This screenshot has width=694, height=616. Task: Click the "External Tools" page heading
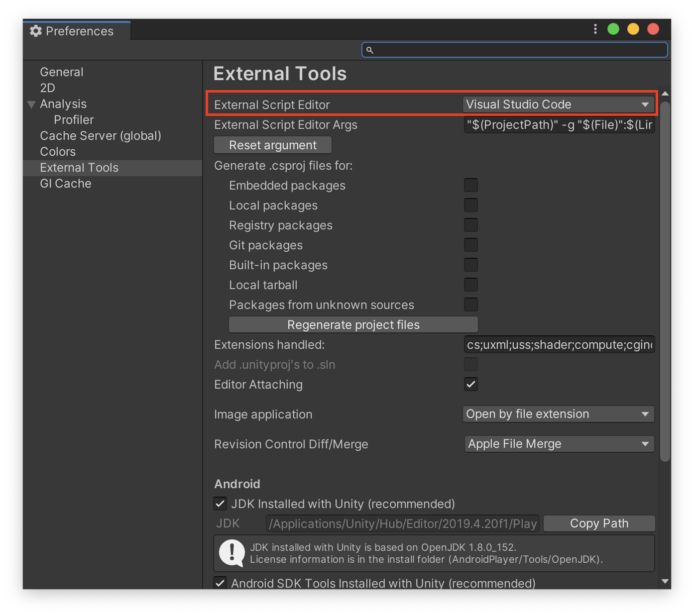point(280,74)
